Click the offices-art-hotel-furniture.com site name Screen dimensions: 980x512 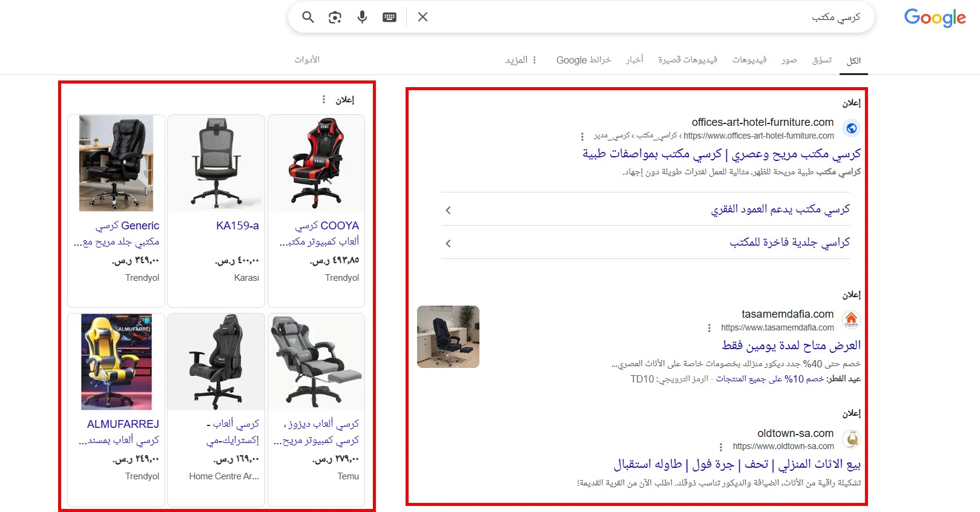763,122
